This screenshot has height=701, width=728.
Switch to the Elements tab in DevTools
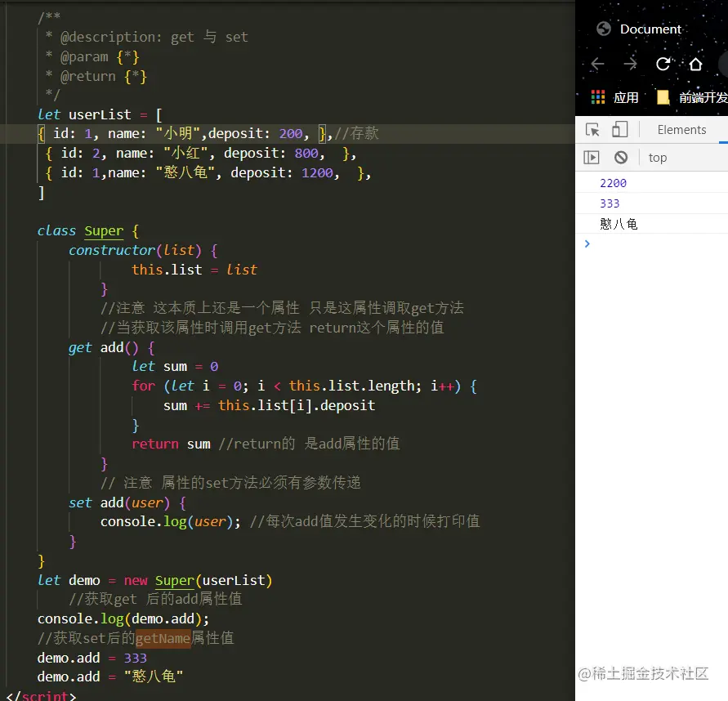pyautogui.click(x=681, y=129)
